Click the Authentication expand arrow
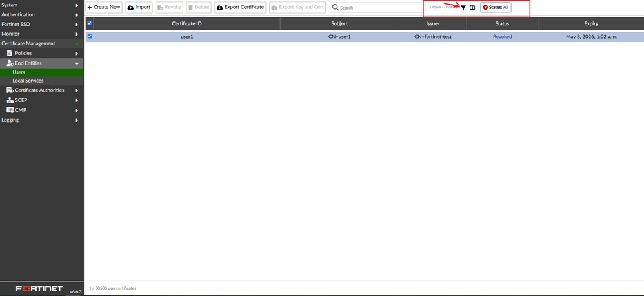644x296 pixels. [77, 15]
